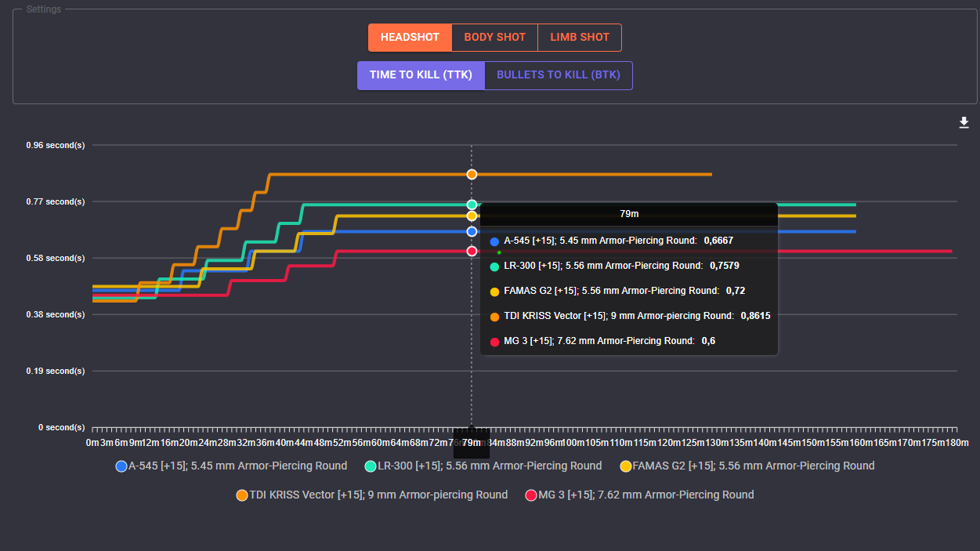980x551 pixels.
Task: Click tooltip value 0,6667 for A-545
Action: [718, 241]
